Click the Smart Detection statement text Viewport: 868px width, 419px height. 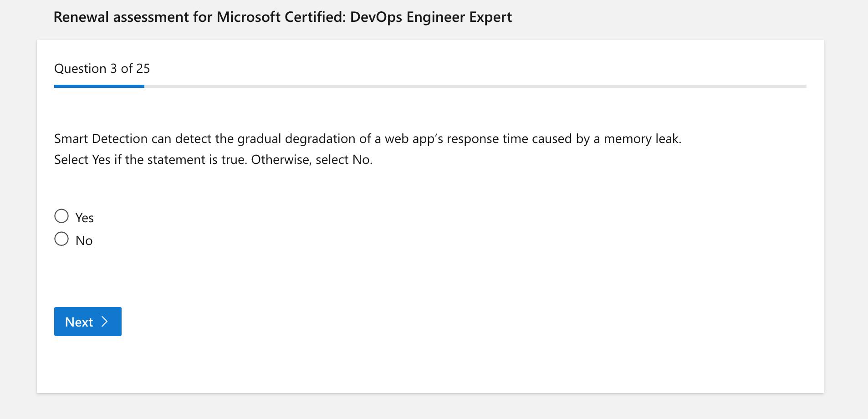point(368,138)
